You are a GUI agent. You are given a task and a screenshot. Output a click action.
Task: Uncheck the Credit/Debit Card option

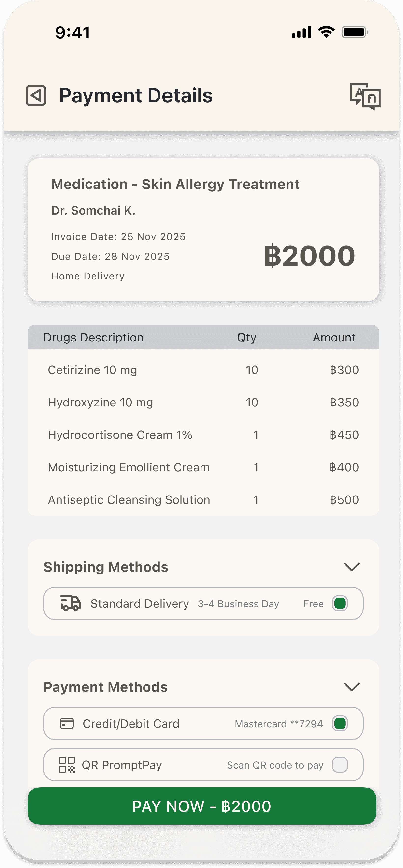point(340,723)
